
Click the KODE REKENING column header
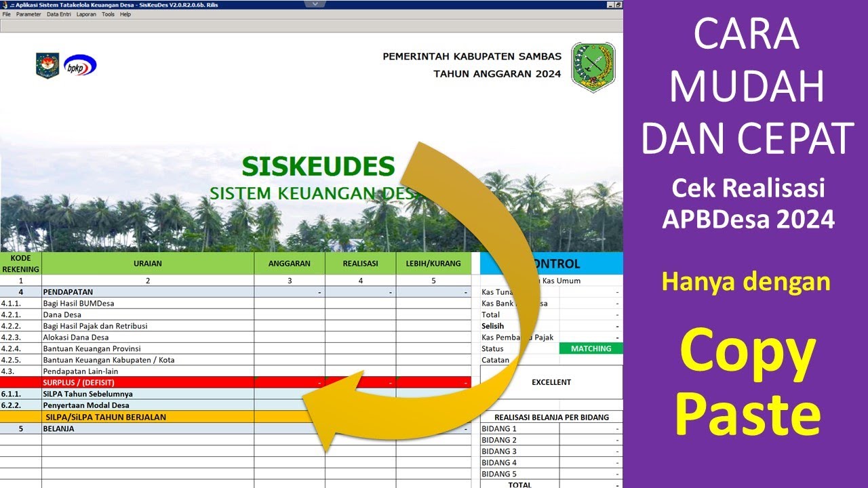[21, 264]
